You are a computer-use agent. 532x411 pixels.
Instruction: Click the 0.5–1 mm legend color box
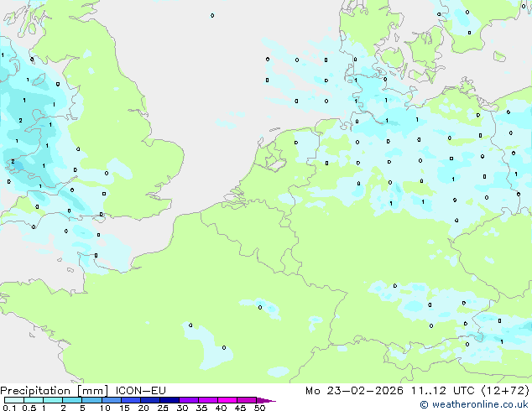(x=34, y=400)
